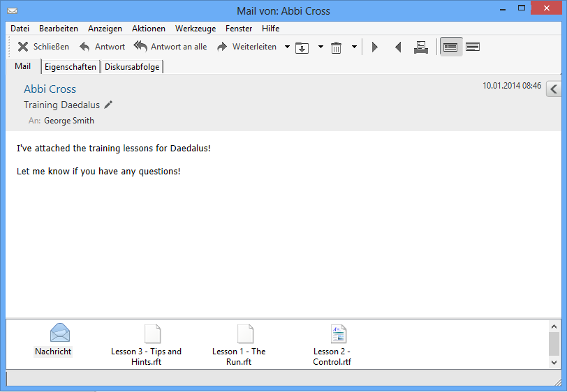
Task: Go to previous mail arrow
Action: [398, 47]
